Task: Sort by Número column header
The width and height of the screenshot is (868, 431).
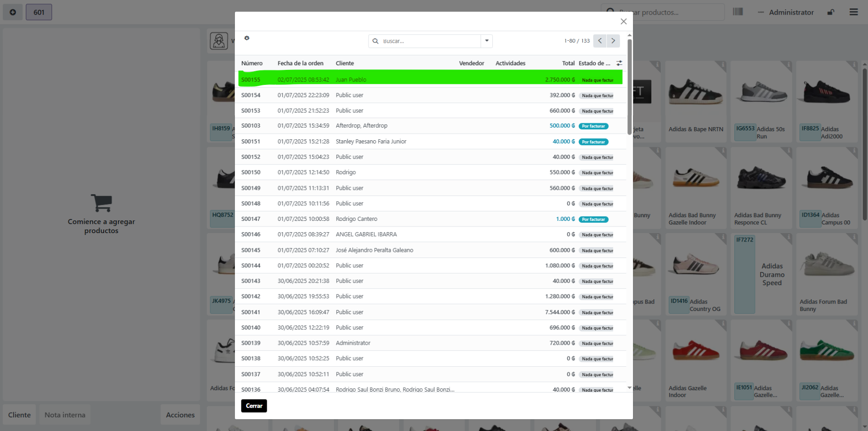Action: click(252, 63)
